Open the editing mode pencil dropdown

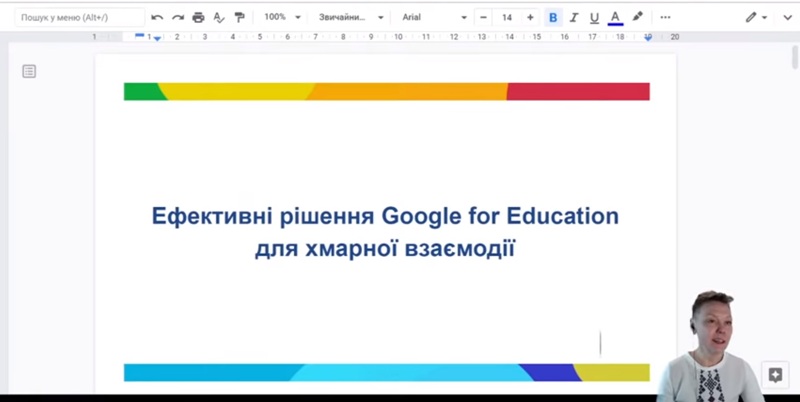(756, 17)
